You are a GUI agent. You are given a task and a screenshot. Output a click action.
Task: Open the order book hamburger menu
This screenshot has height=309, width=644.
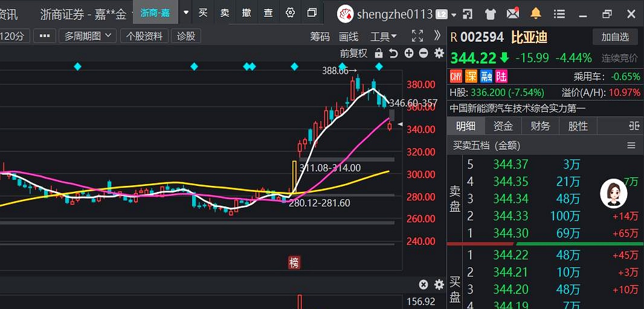(x=631, y=145)
